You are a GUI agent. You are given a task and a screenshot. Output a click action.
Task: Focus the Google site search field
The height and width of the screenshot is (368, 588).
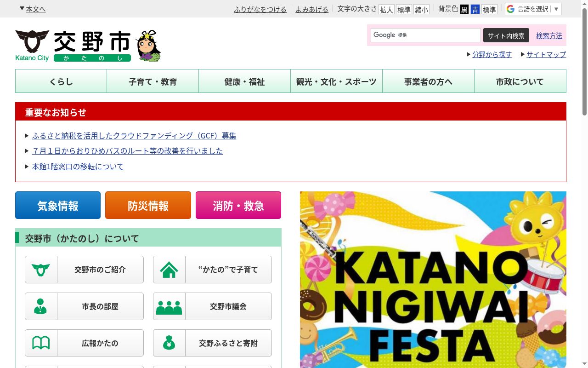(x=426, y=35)
